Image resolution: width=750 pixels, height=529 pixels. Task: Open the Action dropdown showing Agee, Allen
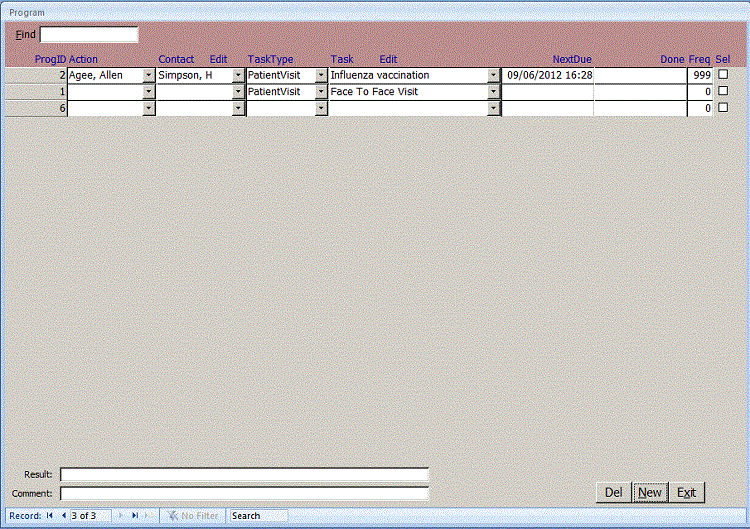[150, 75]
